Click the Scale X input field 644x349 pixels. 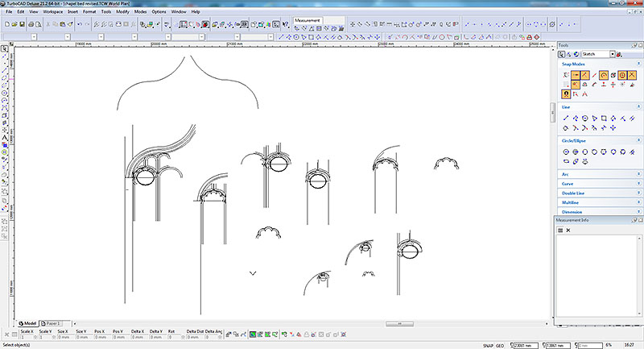pyautogui.click(x=27, y=336)
